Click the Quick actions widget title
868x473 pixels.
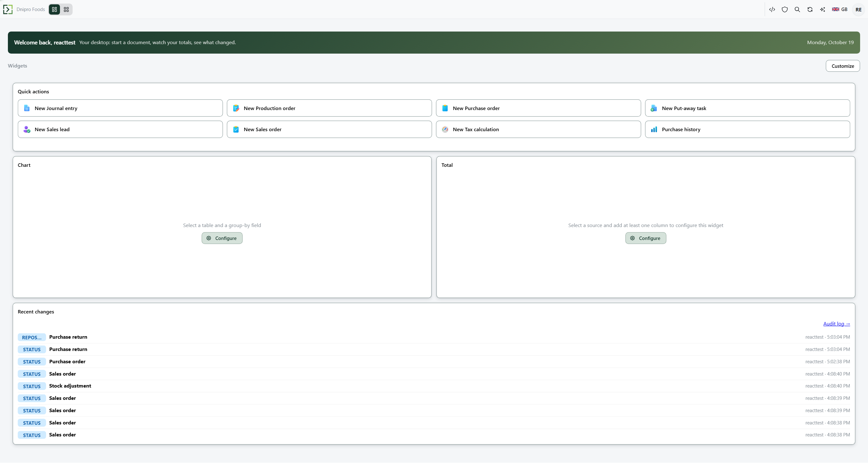click(33, 91)
